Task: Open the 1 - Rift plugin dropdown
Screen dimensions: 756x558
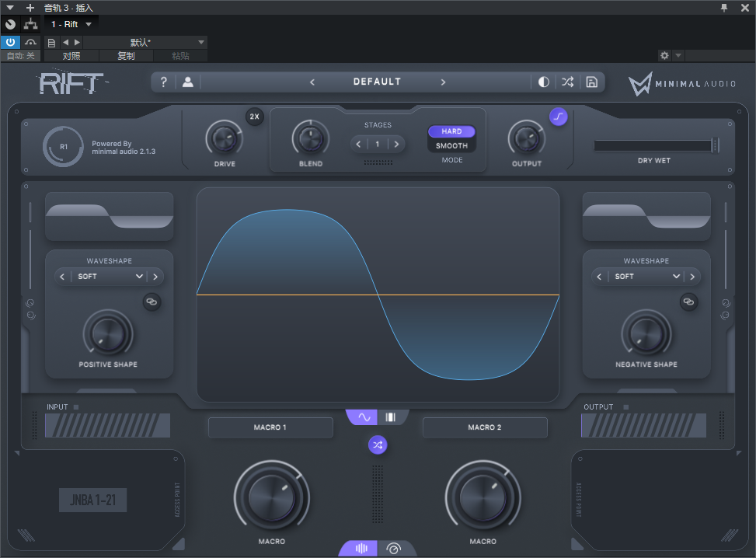Action: pos(71,24)
